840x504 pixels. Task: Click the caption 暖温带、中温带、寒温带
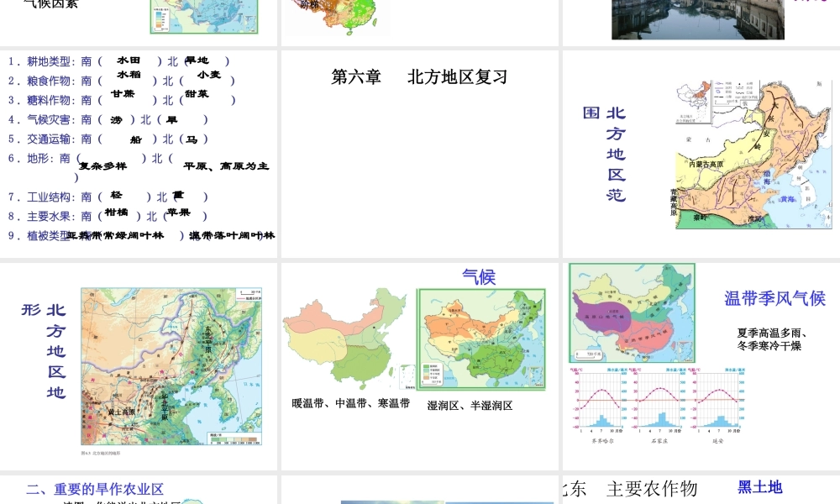(x=351, y=403)
